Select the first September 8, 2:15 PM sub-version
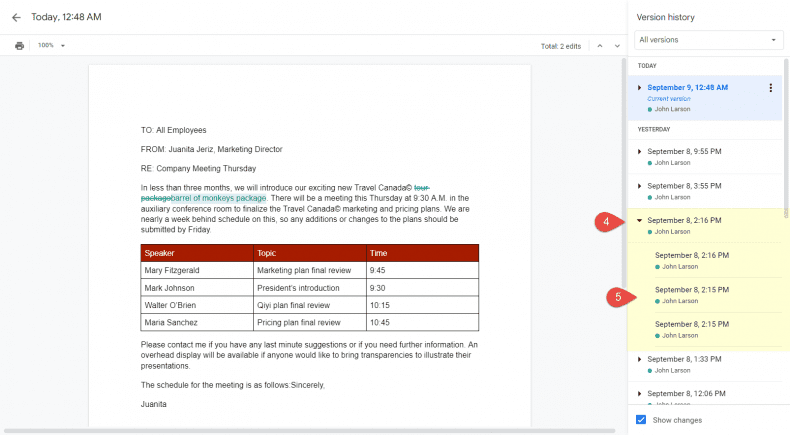 [x=692, y=289]
